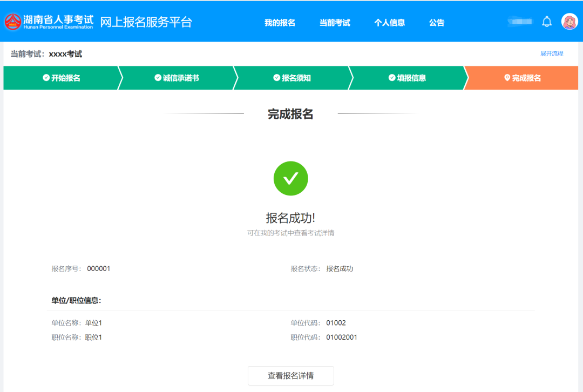Screen dimensions: 583x392
Task: Click the blurred username in header
Action: [x=520, y=22]
